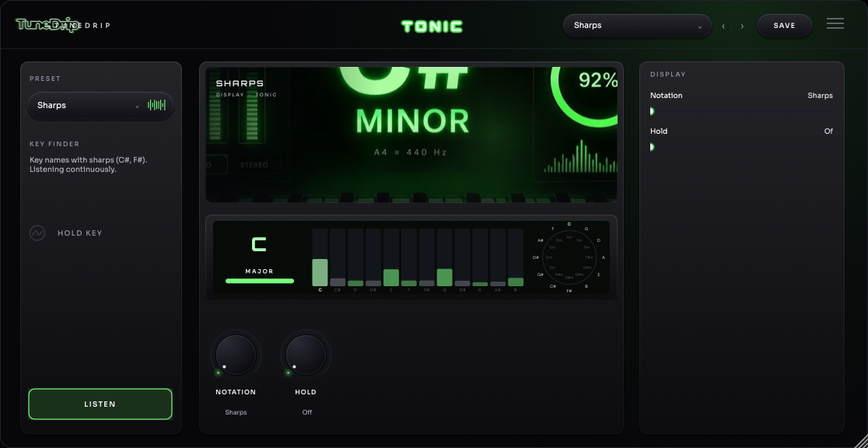Click the 'Listening continuously' description text
868x448 pixels.
coord(73,170)
